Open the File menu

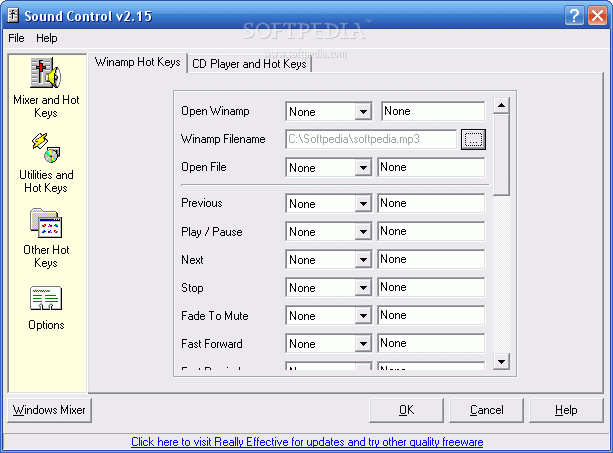[16, 38]
